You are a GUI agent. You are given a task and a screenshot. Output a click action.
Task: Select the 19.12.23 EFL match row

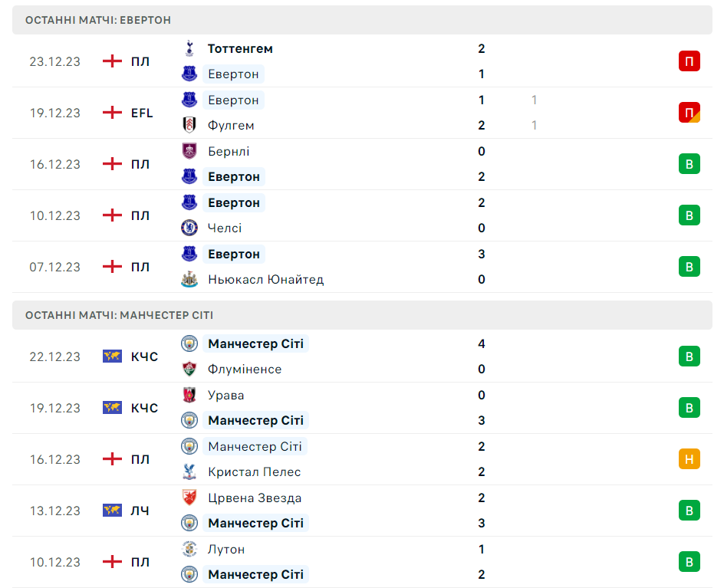point(362,113)
